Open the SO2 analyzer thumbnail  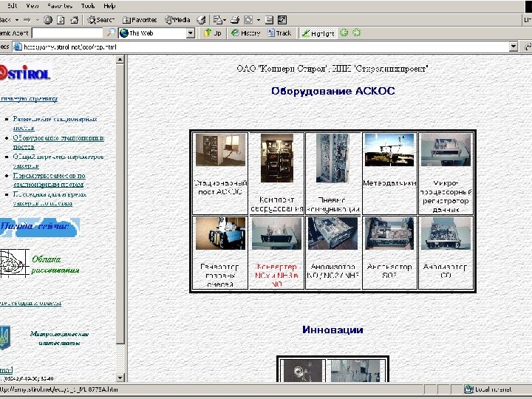click(x=389, y=233)
